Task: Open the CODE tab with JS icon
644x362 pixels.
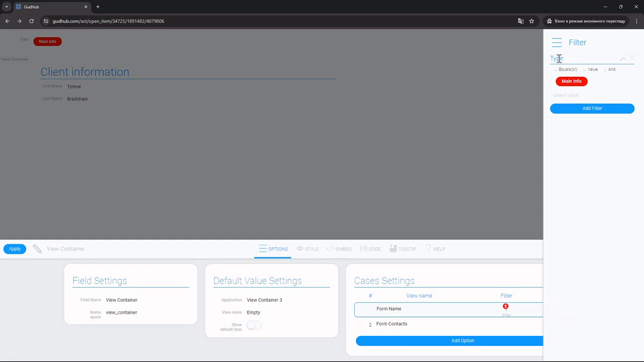Action: [x=370, y=249]
